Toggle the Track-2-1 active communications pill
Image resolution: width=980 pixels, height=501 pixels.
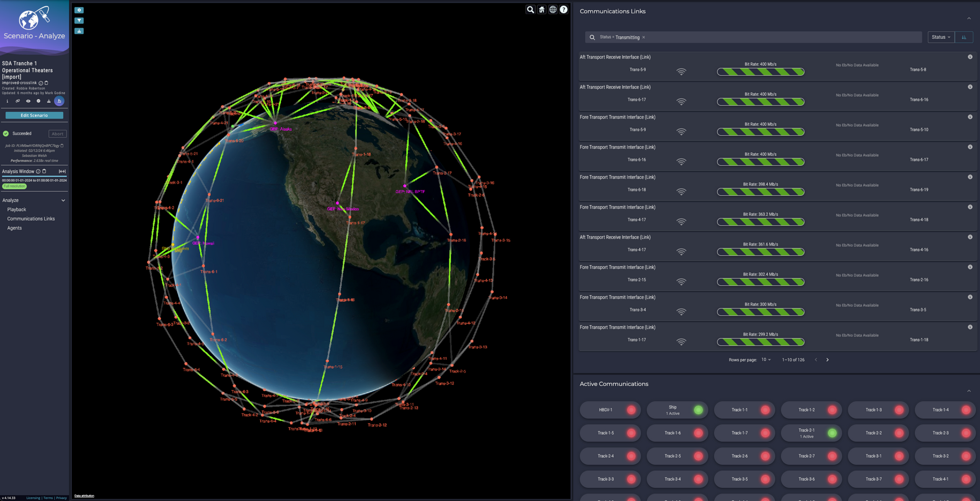[811, 433]
